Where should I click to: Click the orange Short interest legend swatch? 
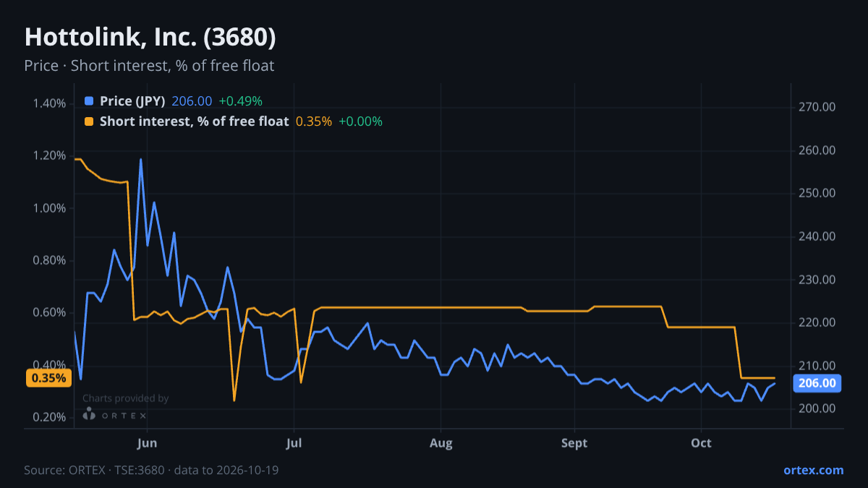pyautogui.click(x=89, y=121)
